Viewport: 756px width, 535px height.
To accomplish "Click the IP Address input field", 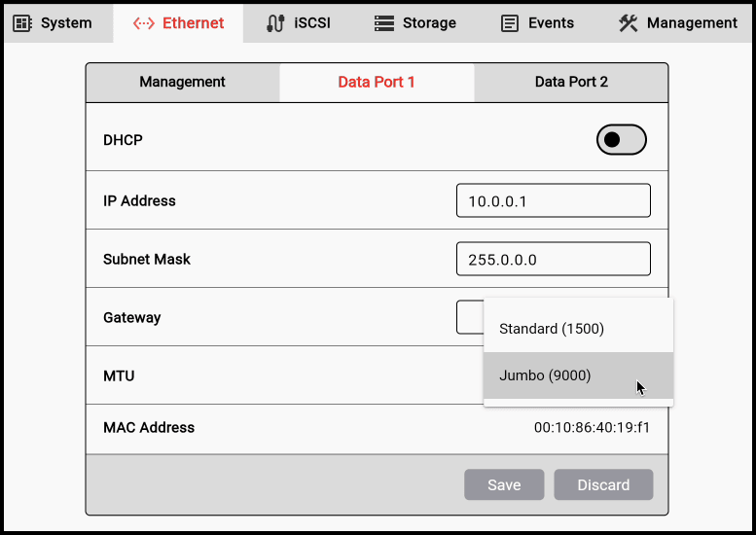I will 553,201.
